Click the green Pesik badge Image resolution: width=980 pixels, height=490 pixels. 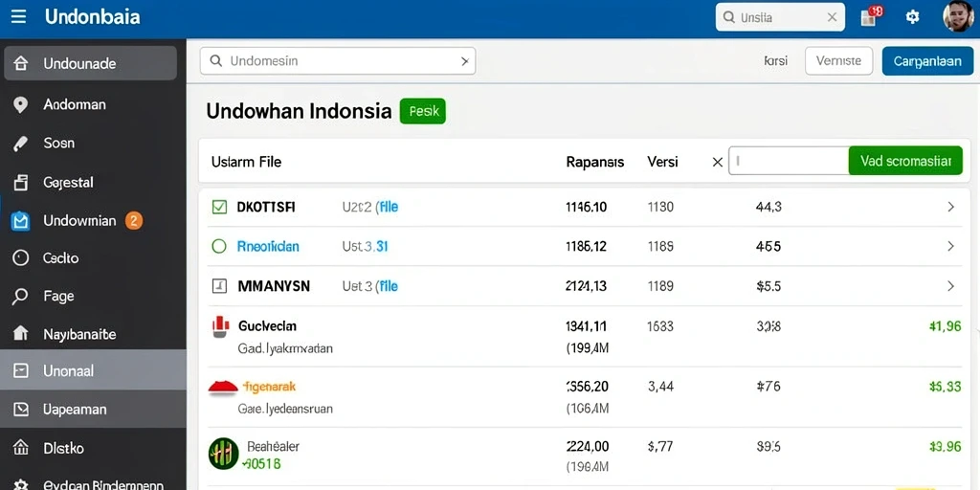[x=422, y=112]
